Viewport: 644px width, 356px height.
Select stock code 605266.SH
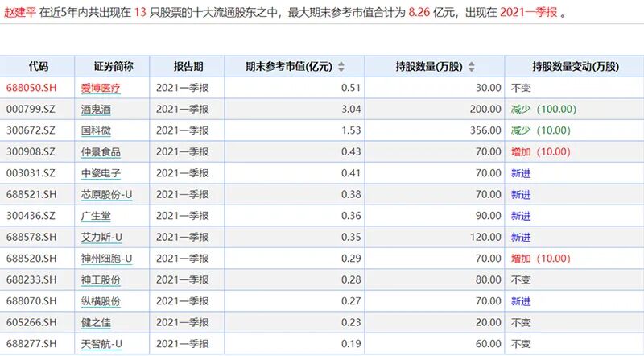click(31, 323)
